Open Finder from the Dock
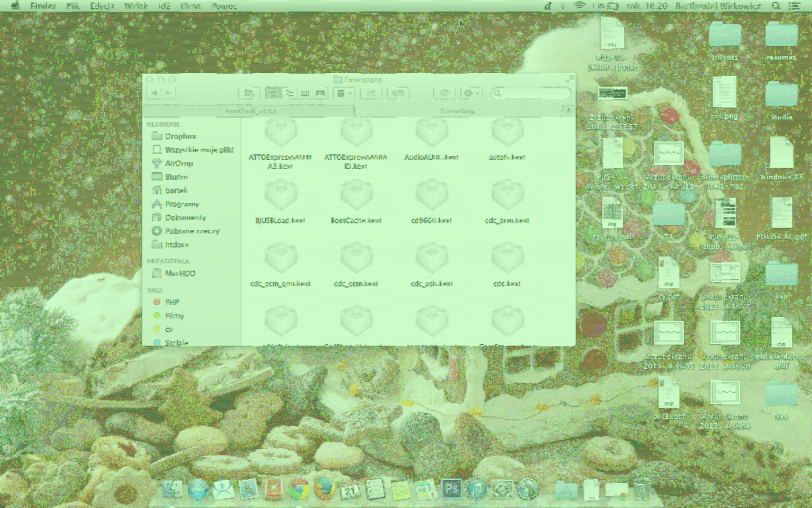Viewport: 812px width, 508px height. [171, 489]
